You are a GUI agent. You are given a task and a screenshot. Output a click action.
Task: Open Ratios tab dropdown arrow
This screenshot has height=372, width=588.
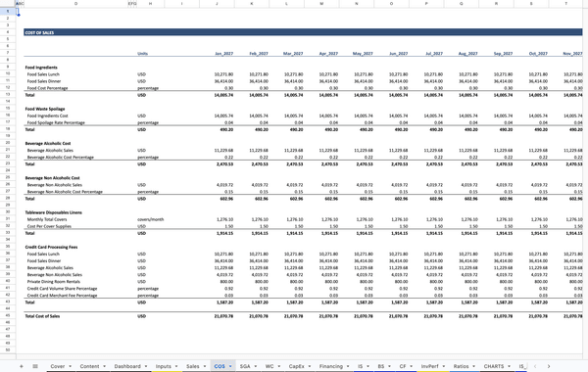(473, 366)
